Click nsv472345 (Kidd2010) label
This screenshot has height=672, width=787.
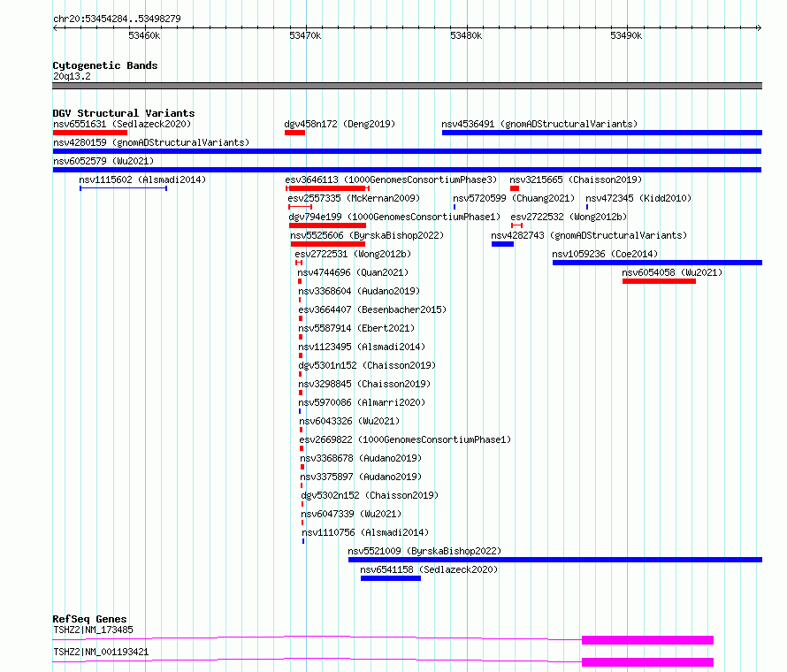[638, 198]
